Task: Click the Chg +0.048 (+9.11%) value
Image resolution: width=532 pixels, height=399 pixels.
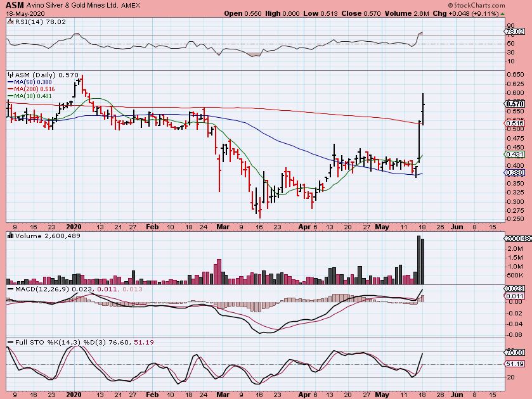Action: (466, 13)
